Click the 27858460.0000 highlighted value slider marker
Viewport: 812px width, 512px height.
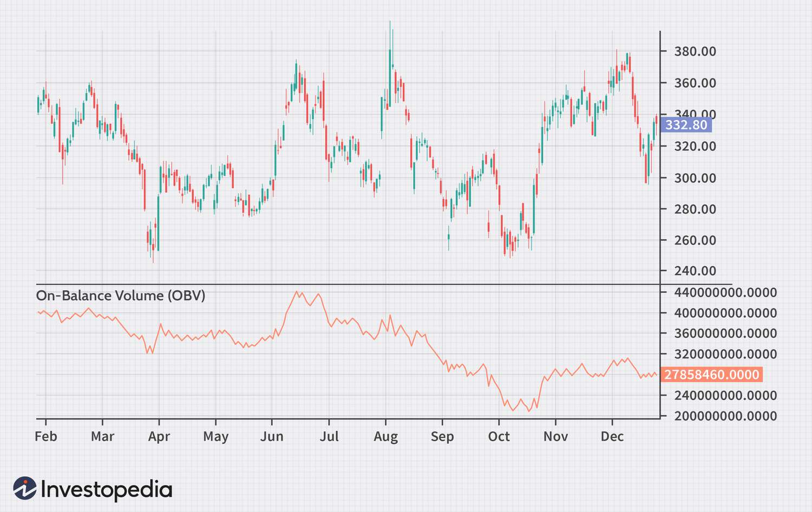pos(711,373)
